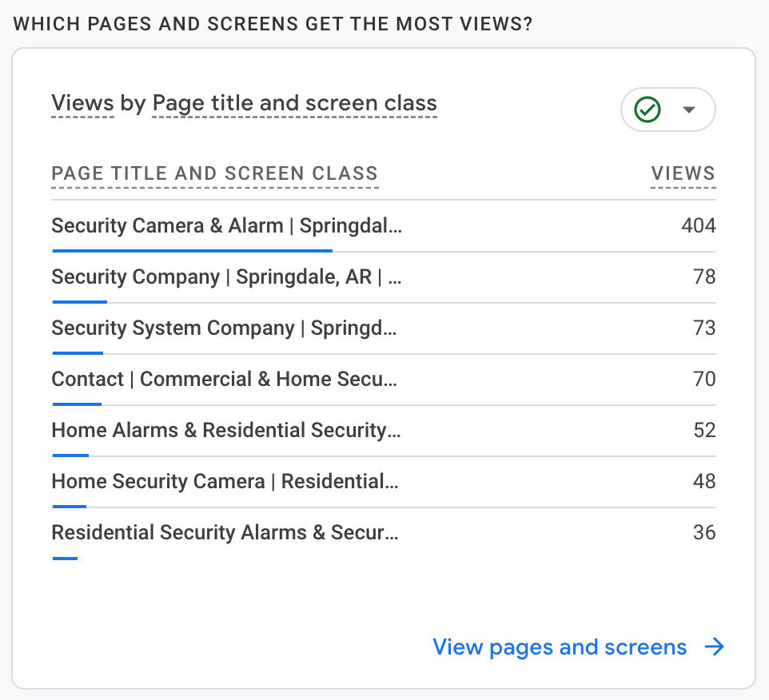Click the heading Which pages and screens get most views
Screen dimensions: 769x700
coord(273,23)
